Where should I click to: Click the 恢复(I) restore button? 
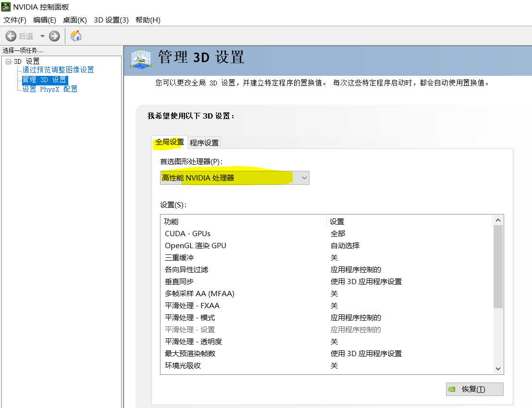pyautogui.click(x=475, y=389)
